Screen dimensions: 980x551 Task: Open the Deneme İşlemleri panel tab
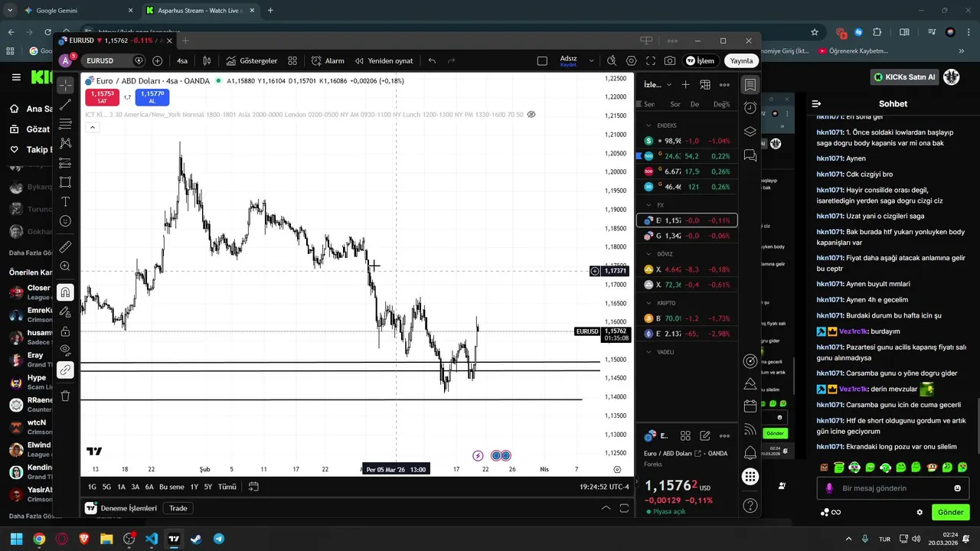(121, 508)
